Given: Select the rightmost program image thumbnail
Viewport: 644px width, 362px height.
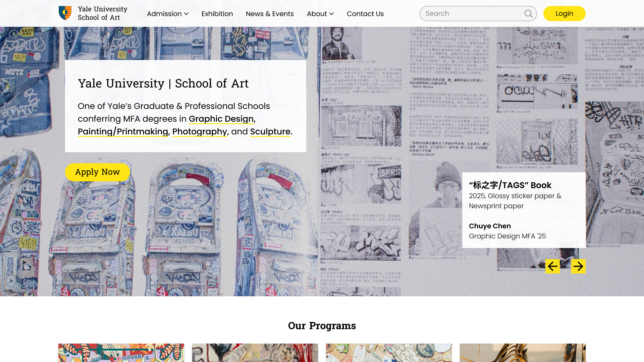Looking at the screenshot, I should (522, 353).
